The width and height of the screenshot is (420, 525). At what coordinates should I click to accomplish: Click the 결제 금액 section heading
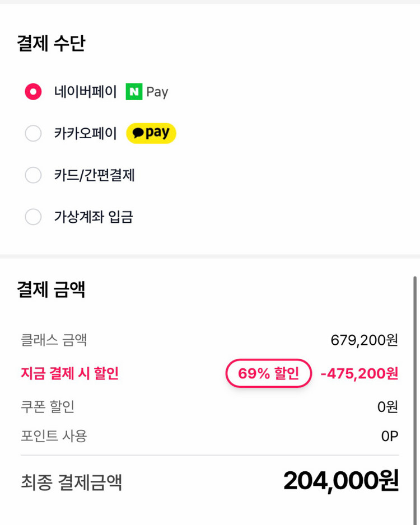coord(52,289)
